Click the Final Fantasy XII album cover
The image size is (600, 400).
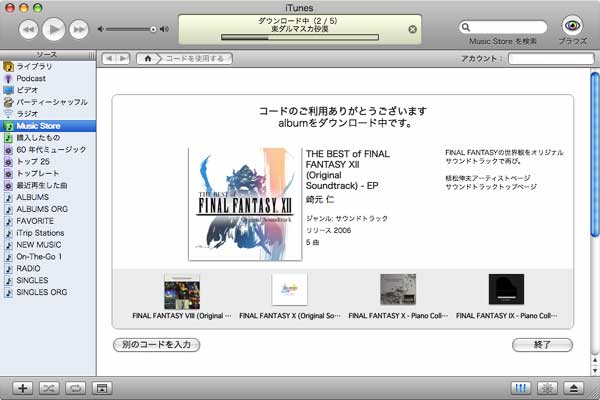point(245,204)
